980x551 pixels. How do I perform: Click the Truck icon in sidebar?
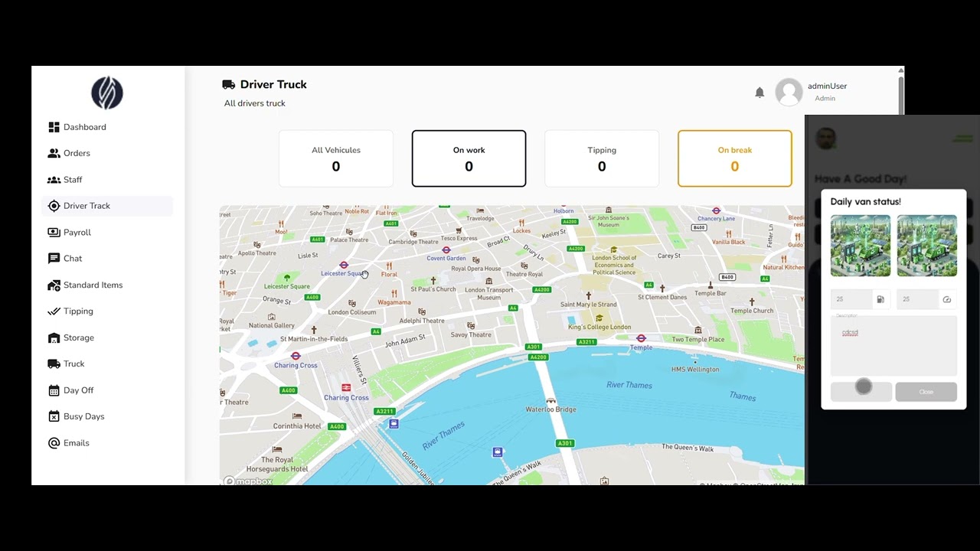pos(54,364)
